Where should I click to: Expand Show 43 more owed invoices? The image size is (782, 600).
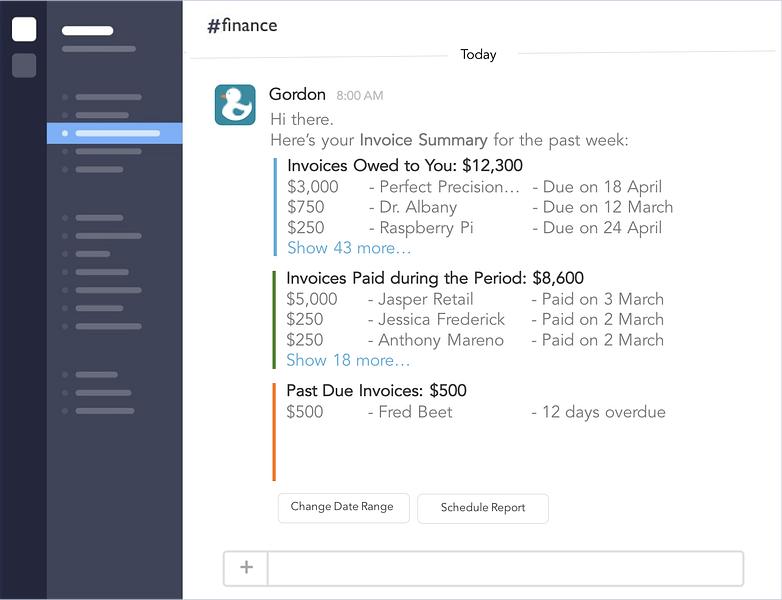tap(349, 248)
